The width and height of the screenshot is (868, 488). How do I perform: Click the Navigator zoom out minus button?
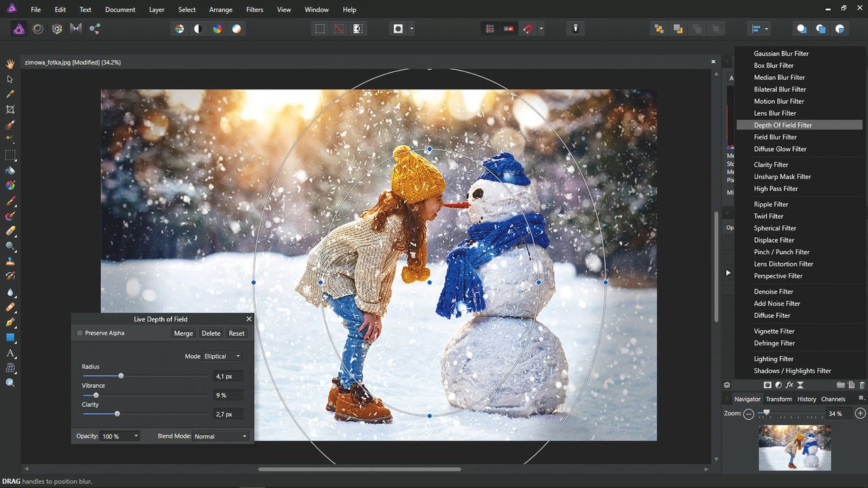coord(749,413)
